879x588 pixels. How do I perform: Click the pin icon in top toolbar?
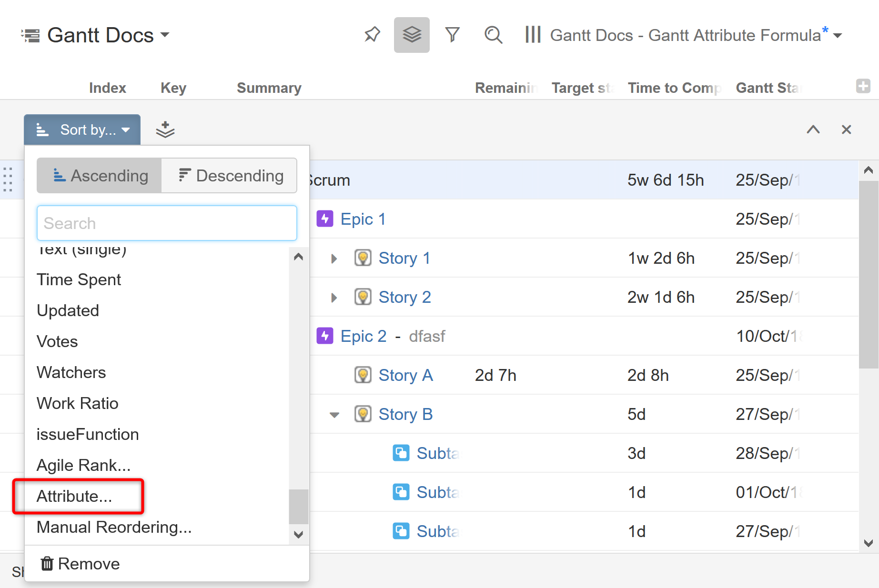point(372,35)
